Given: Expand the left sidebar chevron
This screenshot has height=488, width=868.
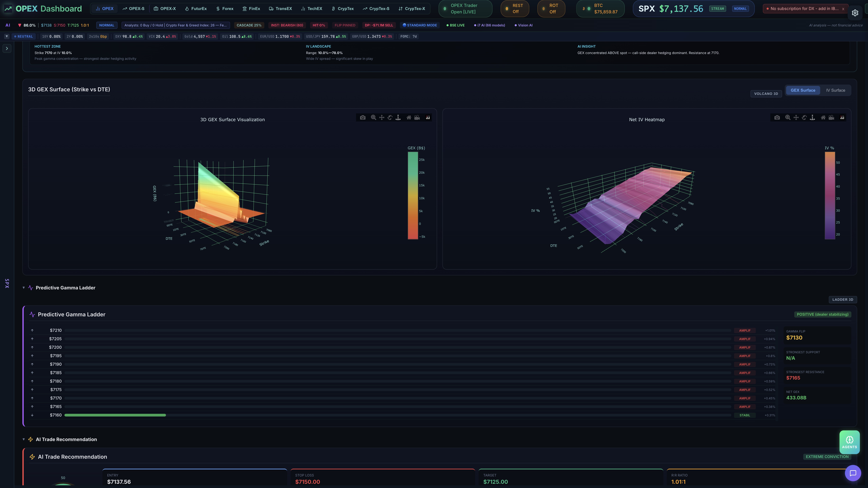Looking at the screenshot, I should point(7,48).
